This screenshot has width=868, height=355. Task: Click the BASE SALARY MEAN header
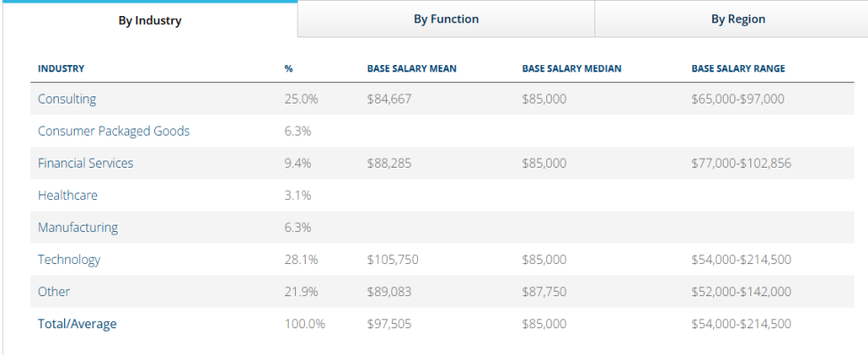pyautogui.click(x=412, y=69)
